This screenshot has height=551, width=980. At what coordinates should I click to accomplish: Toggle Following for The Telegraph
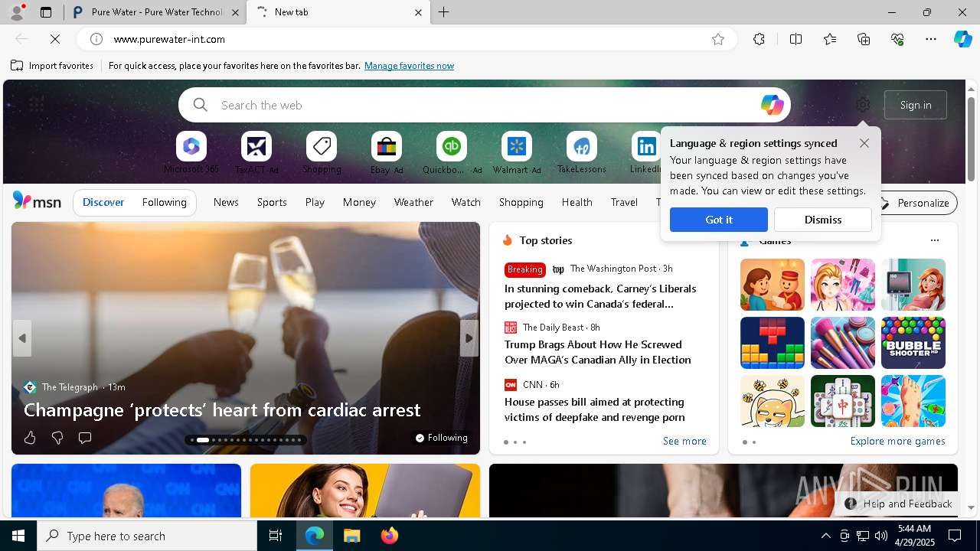[441, 438]
